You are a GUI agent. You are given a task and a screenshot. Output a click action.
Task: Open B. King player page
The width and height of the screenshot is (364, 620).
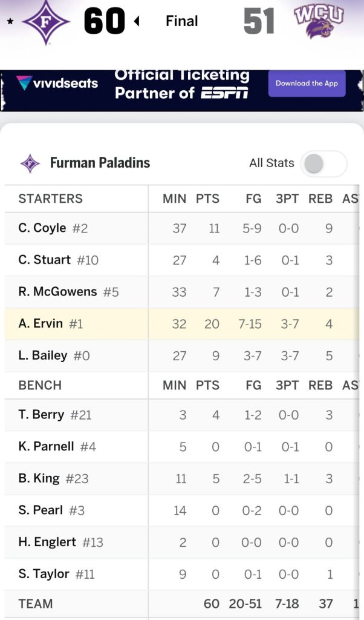tap(39, 478)
